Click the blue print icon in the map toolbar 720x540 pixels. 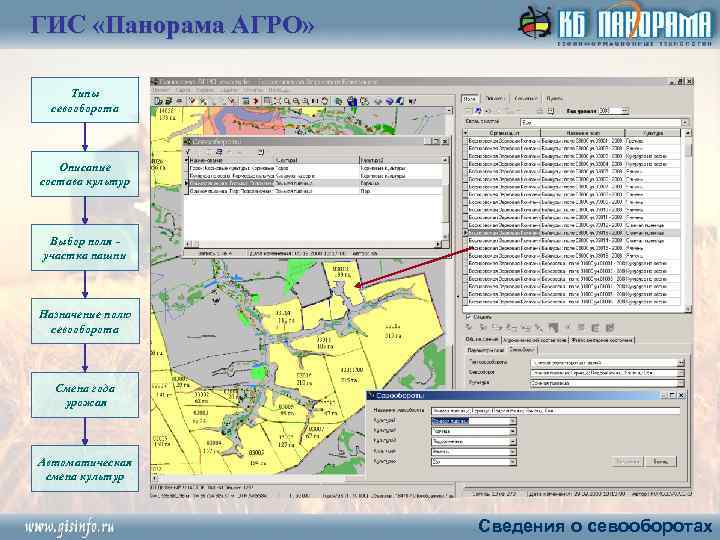[x=352, y=101]
